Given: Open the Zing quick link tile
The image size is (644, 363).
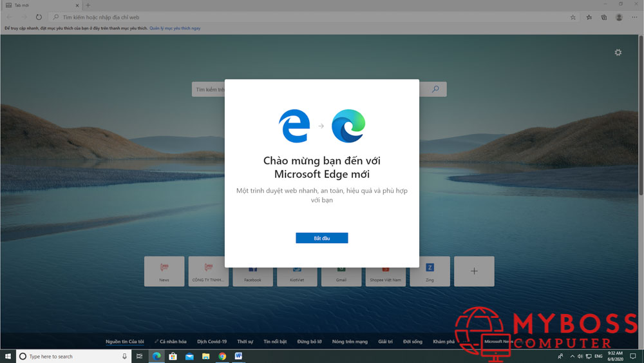Looking at the screenshot, I should pyautogui.click(x=430, y=271).
